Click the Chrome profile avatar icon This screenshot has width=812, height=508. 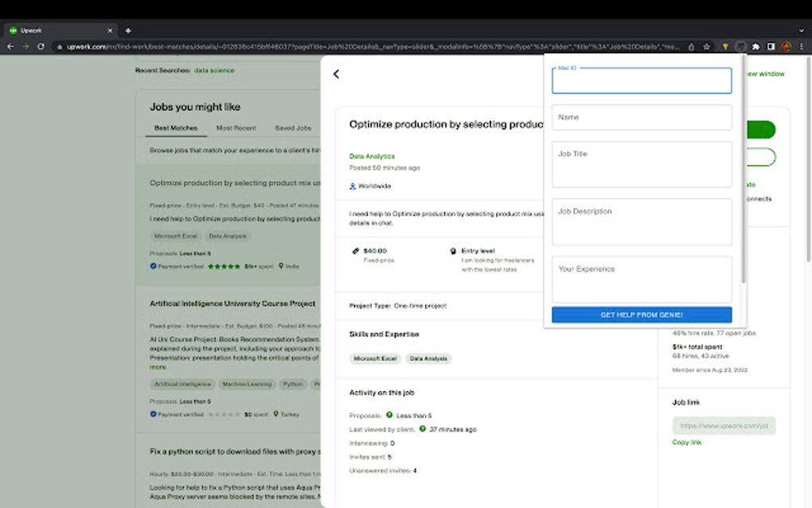(787, 47)
